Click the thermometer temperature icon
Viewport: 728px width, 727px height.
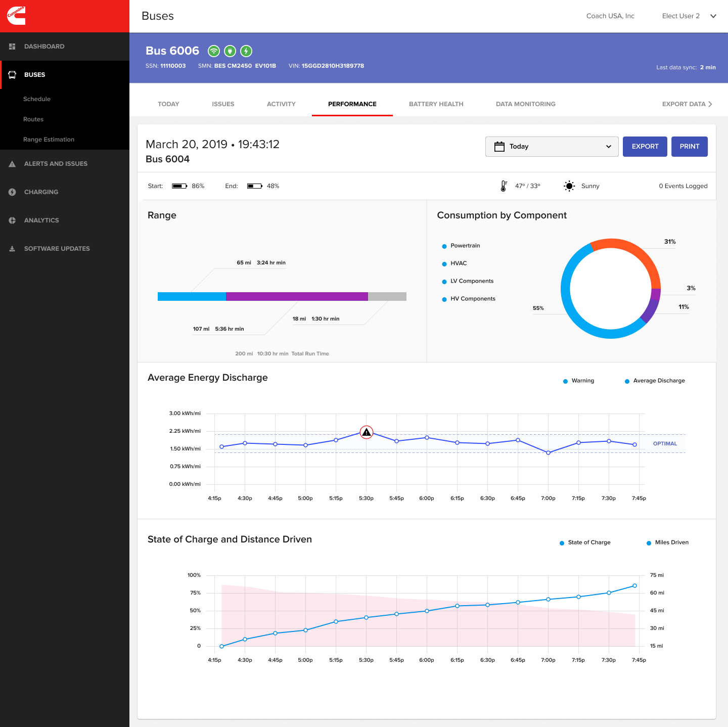click(x=504, y=186)
